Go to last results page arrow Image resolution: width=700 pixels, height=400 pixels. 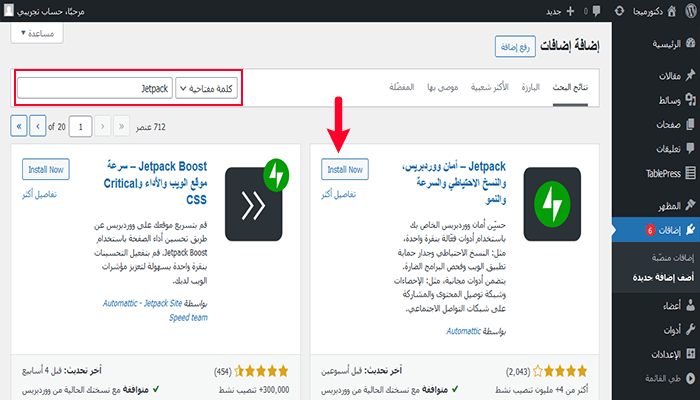19,126
